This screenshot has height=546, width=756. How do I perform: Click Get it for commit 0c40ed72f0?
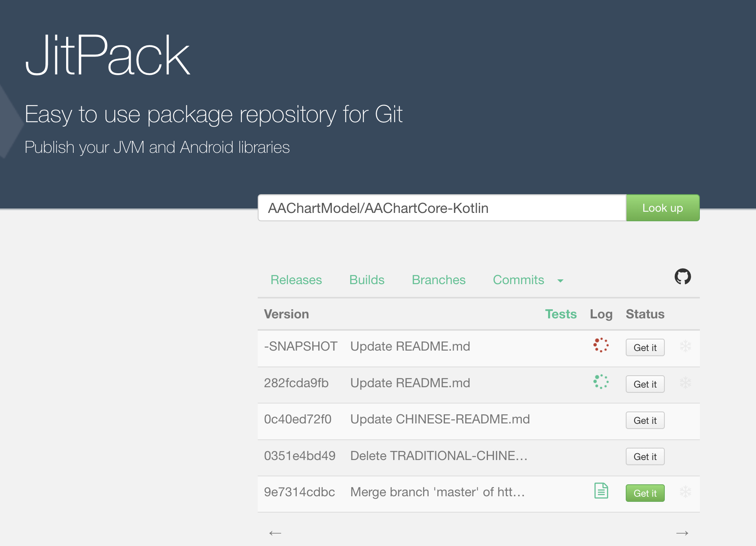(645, 420)
